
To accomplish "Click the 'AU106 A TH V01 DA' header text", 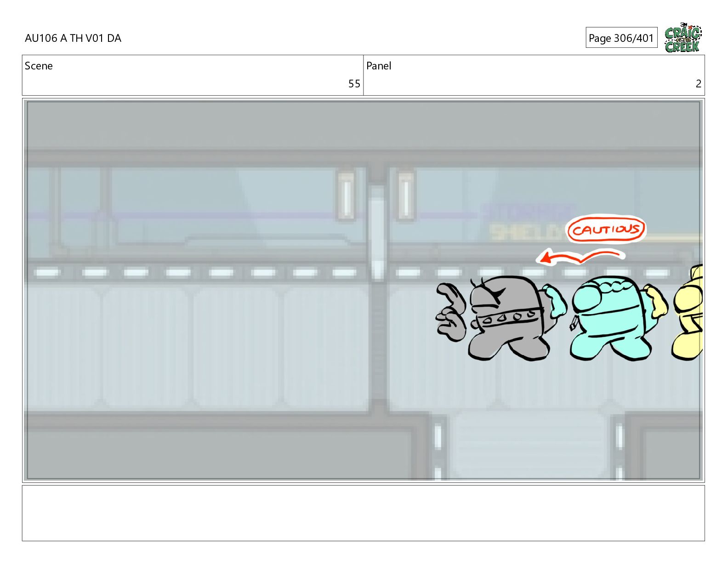I will click(x=73, y=38).
